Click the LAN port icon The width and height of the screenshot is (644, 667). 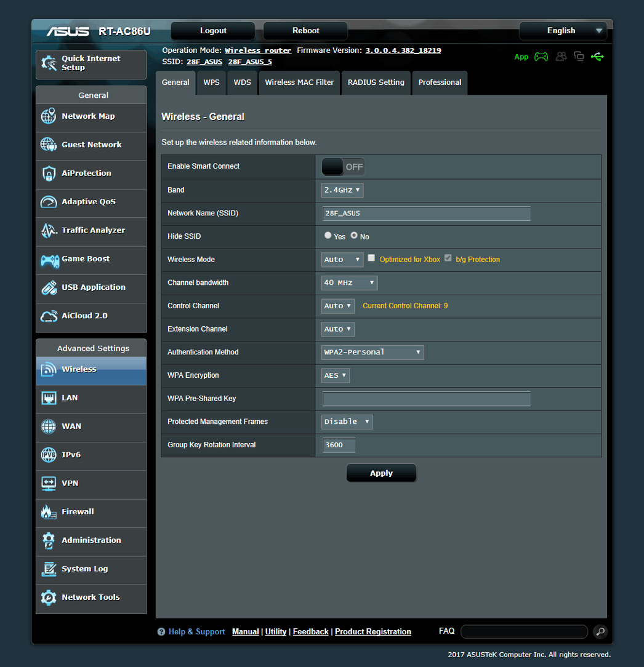pos(49,398)
